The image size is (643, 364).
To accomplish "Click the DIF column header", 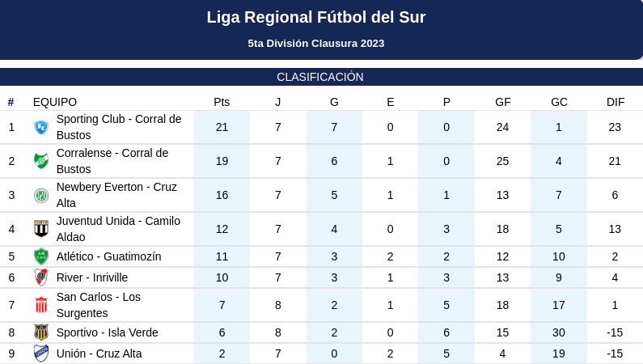I will [616, 102].
